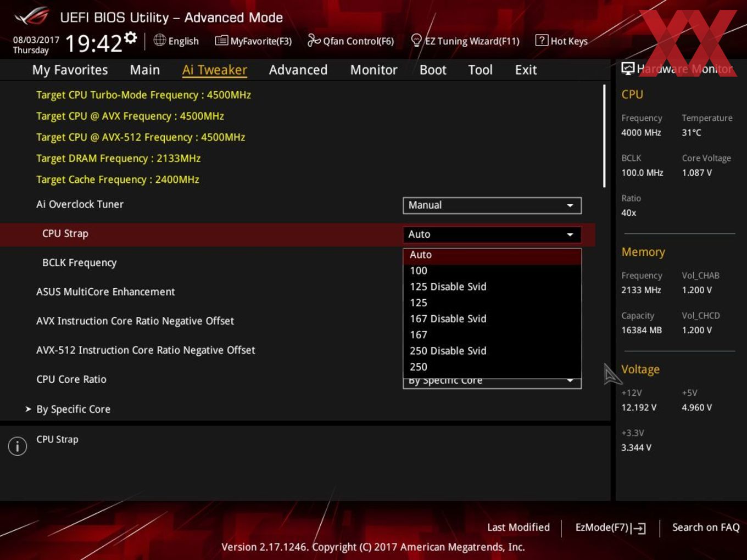Open the Exit tab
Screen dimensions: 747x560
tap(526, 70)
